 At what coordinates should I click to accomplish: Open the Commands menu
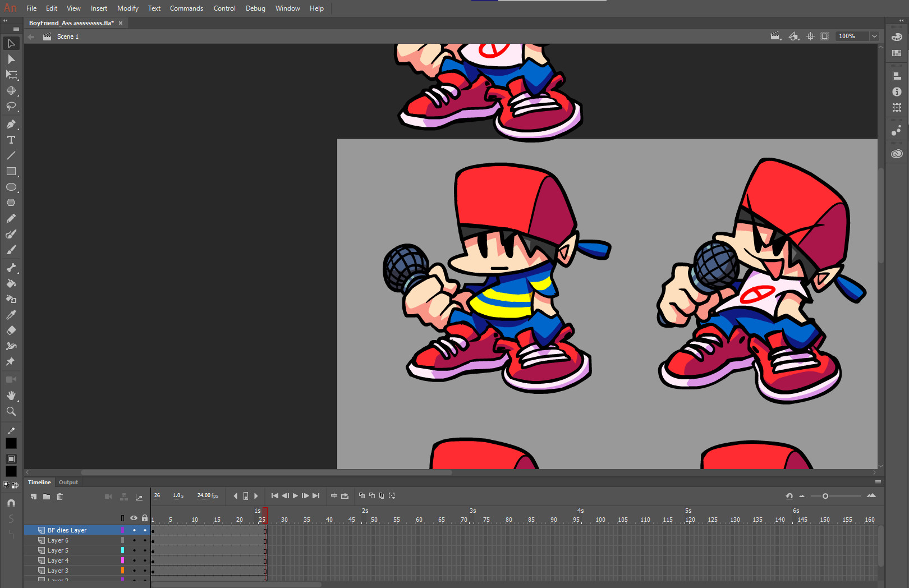click(186, 8)
